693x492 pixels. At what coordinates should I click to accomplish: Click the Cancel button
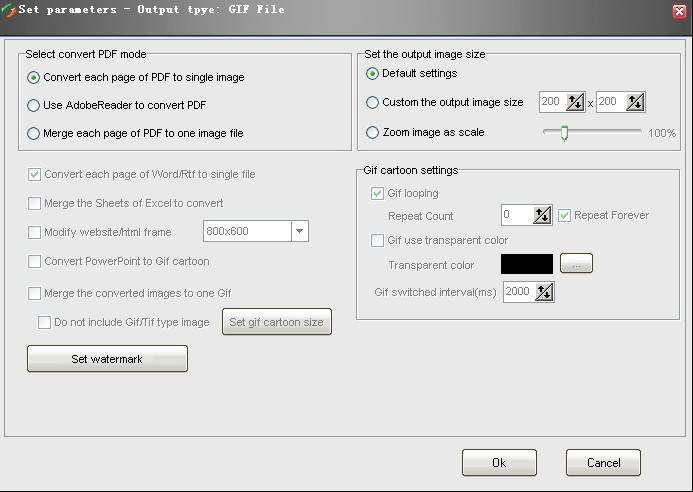click(x=603, y=463)
